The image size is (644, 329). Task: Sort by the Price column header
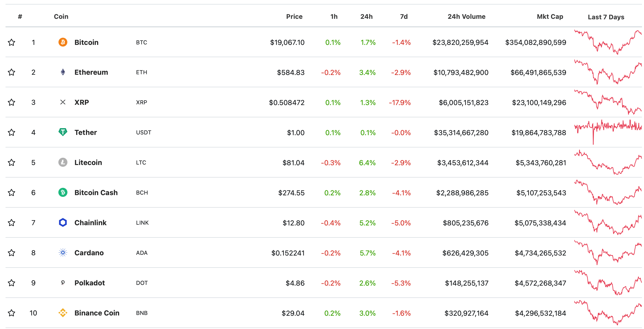pyautogui.click(x=294, y=17)
